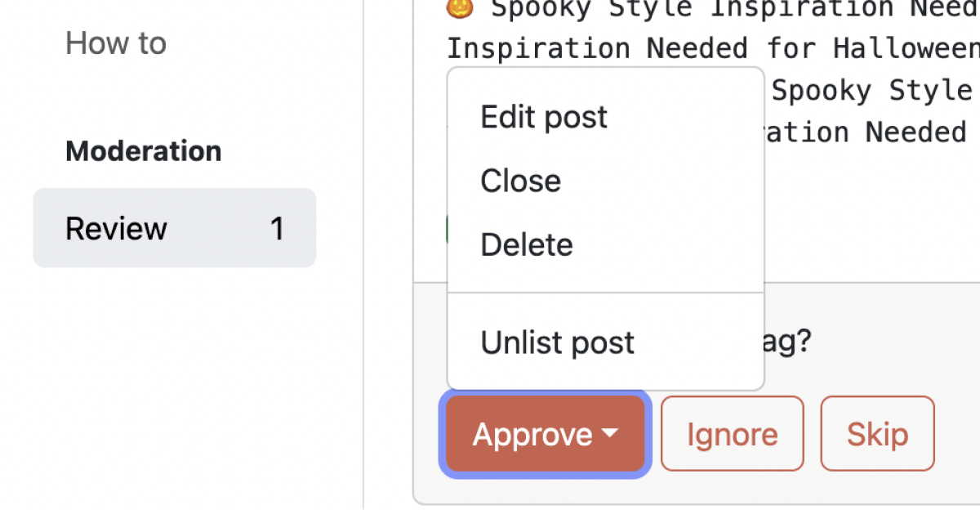Click the Moderation sidebar heading
This screenshot has width=980, height=510.
143,150
